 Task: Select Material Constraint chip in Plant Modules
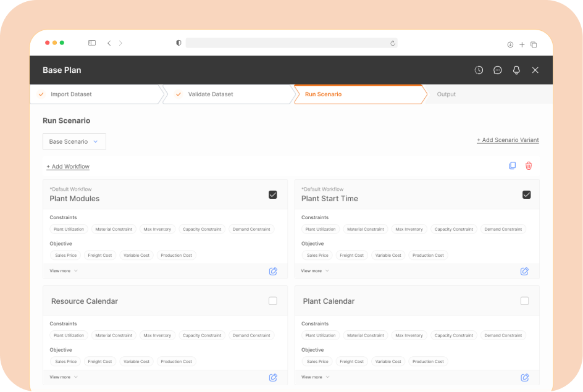point(114,229)
